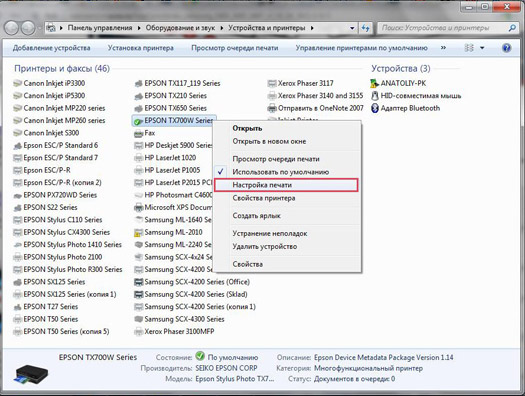The height and width of the screenshot is (396, 525).
Task: Click the HP LaserJet 1020 printer icon
Action: pyautogui.click(x=138, y=158)
